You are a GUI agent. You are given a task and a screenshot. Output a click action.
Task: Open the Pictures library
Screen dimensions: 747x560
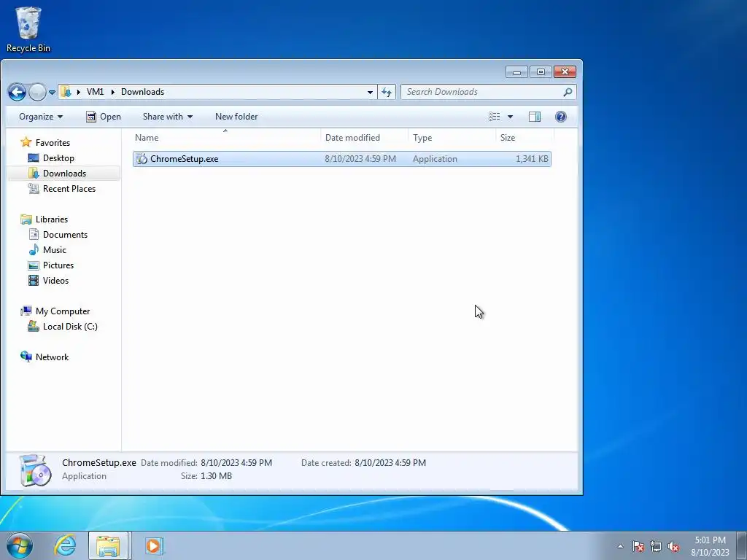tap(58, 265)
